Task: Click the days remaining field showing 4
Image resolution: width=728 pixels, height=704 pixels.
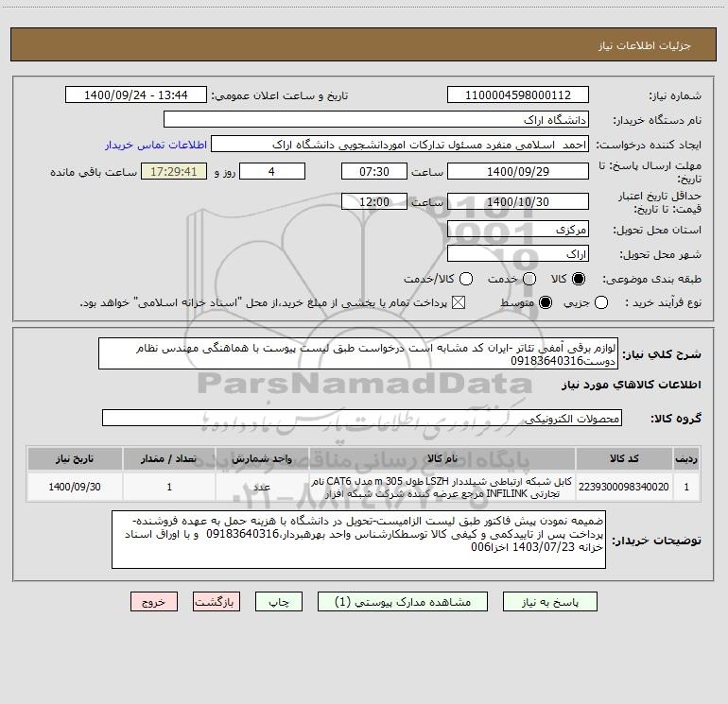Action: point(272,171)
